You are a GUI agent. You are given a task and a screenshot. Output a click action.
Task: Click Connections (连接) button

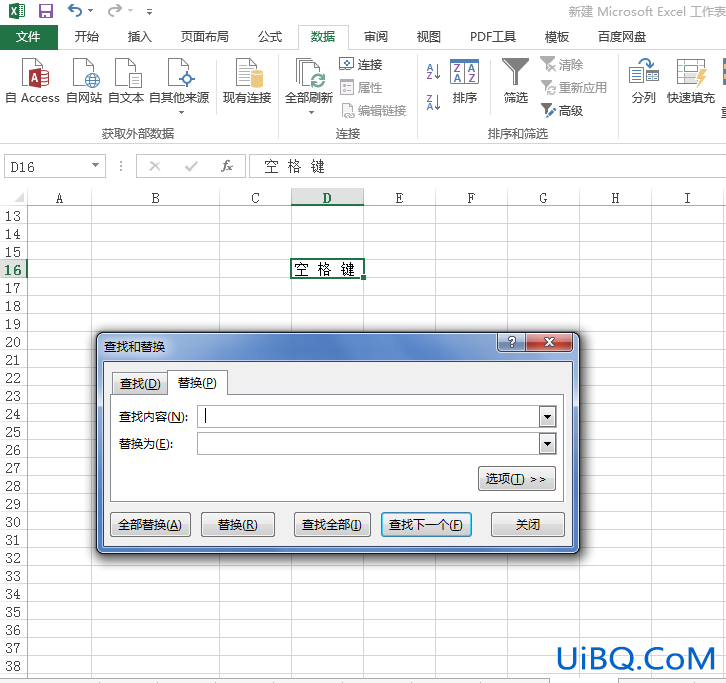tap(361, 64)
